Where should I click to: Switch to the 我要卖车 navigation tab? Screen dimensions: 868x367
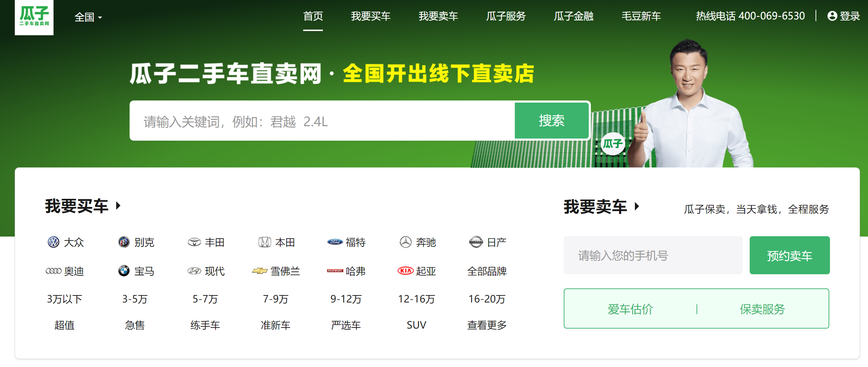(x=438, y=16)
